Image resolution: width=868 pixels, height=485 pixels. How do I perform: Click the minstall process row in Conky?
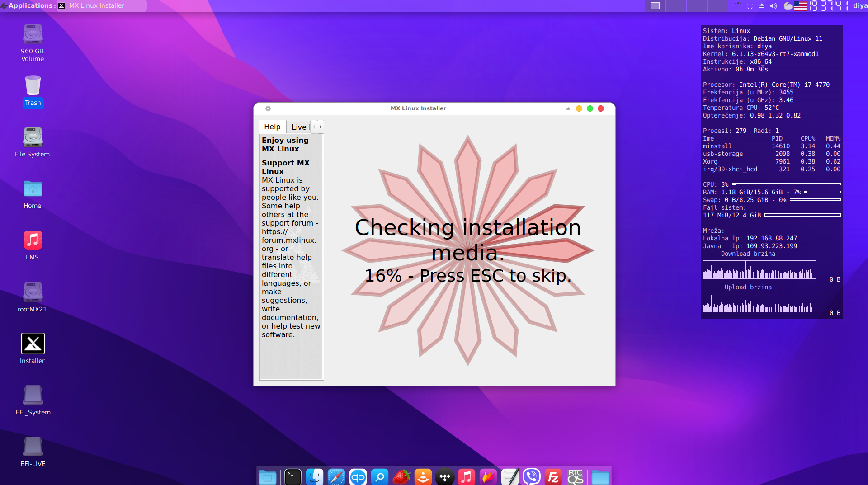point(771,146)
